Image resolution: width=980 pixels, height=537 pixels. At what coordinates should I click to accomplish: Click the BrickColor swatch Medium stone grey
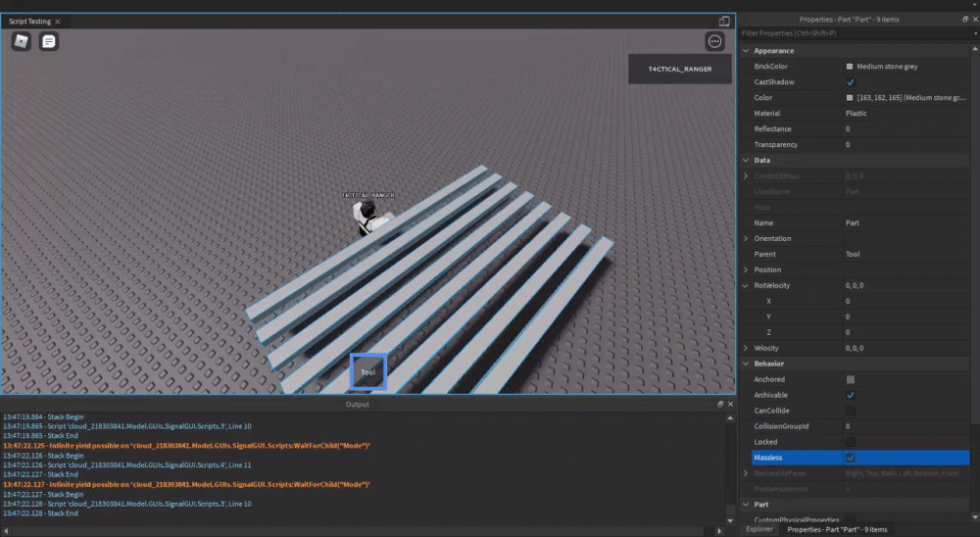(x=850, y=67)
